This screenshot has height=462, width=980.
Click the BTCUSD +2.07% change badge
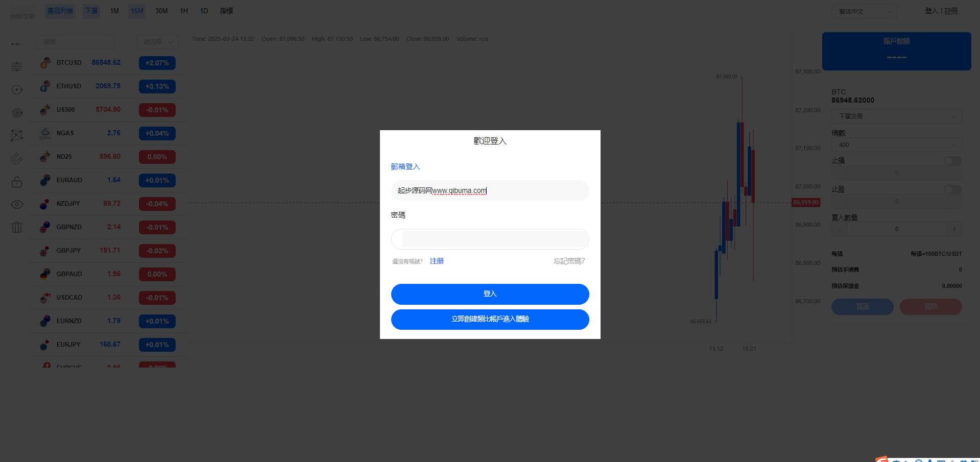157,63
